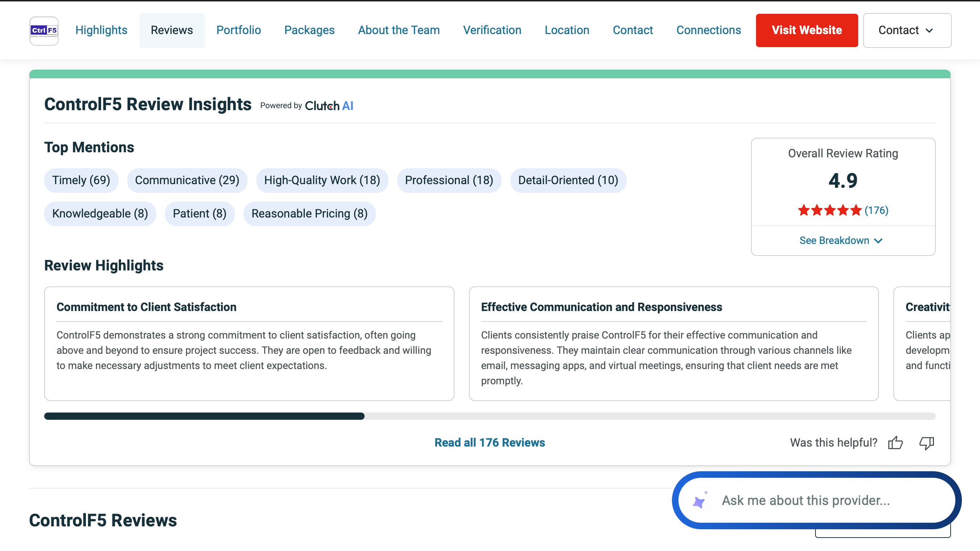Toggle the Communicative (29) mention chip
The image size is (980, 551).
pos(187,181)
